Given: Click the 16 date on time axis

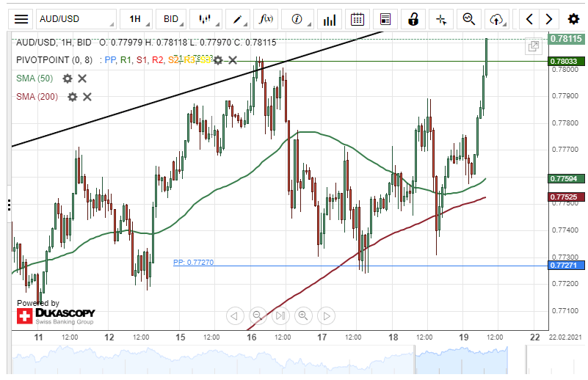Looking at the screenshot, I should [251, 337].
